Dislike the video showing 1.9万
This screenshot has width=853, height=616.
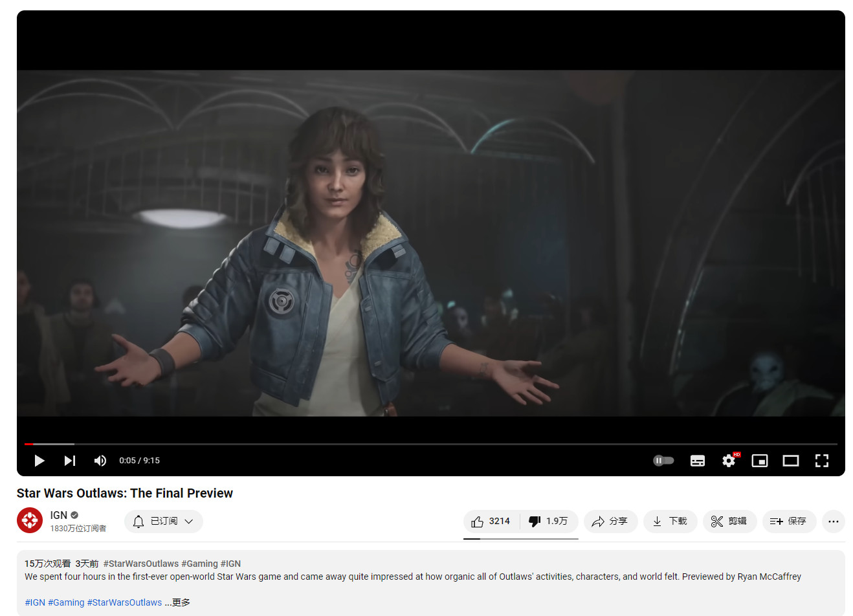549,522
